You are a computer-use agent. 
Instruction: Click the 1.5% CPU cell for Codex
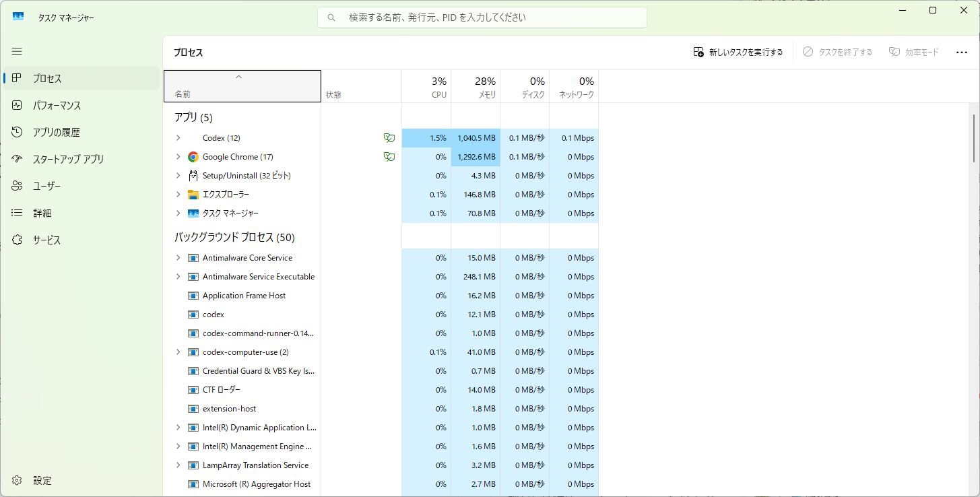click(x=426, y=138)
